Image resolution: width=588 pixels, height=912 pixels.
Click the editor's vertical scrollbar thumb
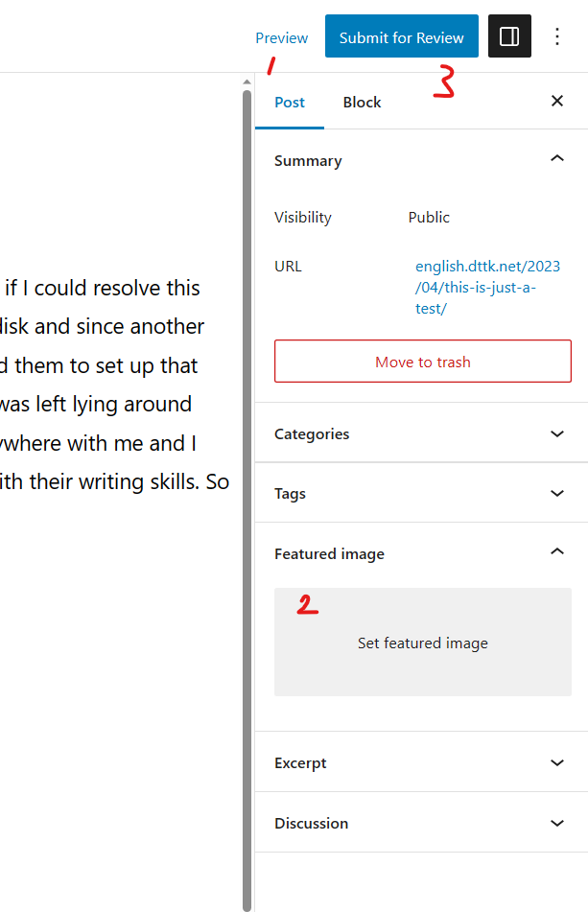(x=247, y=479)
